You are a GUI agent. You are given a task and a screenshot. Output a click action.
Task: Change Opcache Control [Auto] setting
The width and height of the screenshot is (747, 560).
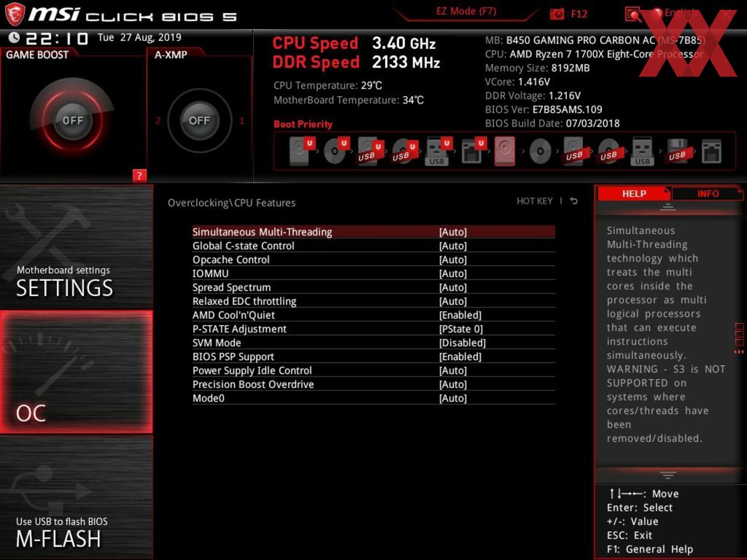[453, 260]
